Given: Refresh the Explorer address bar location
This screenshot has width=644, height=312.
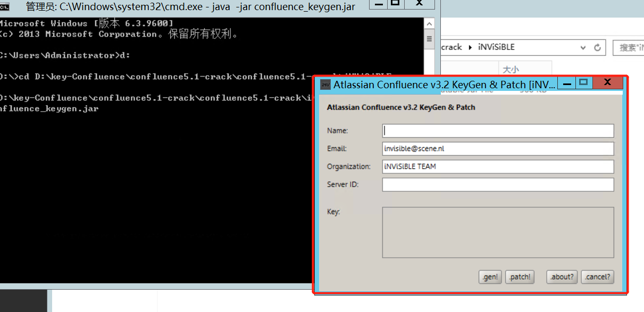Looking at the screenshot, I should pos(597,47).
